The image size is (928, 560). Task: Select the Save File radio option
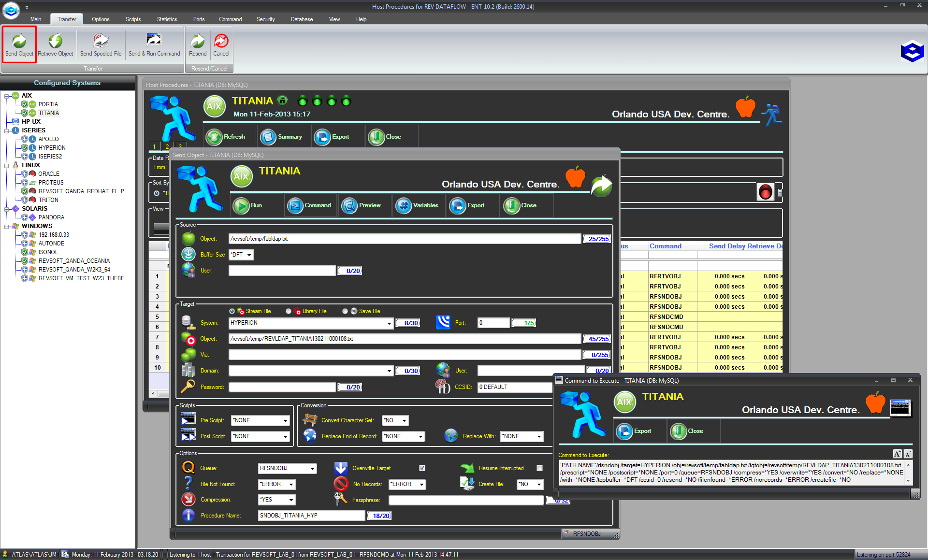[345, 311]
